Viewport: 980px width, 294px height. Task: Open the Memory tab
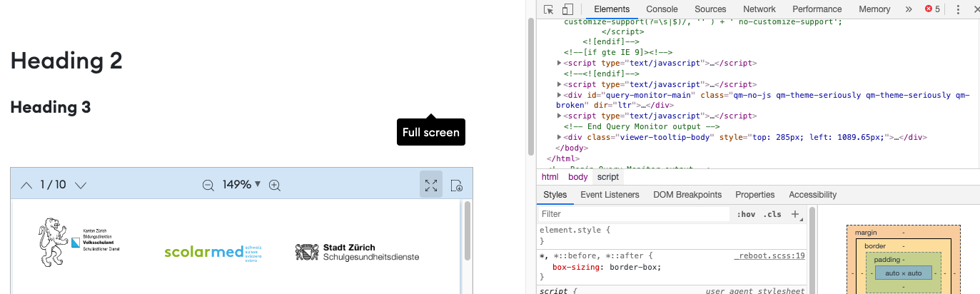click(874, 9)
